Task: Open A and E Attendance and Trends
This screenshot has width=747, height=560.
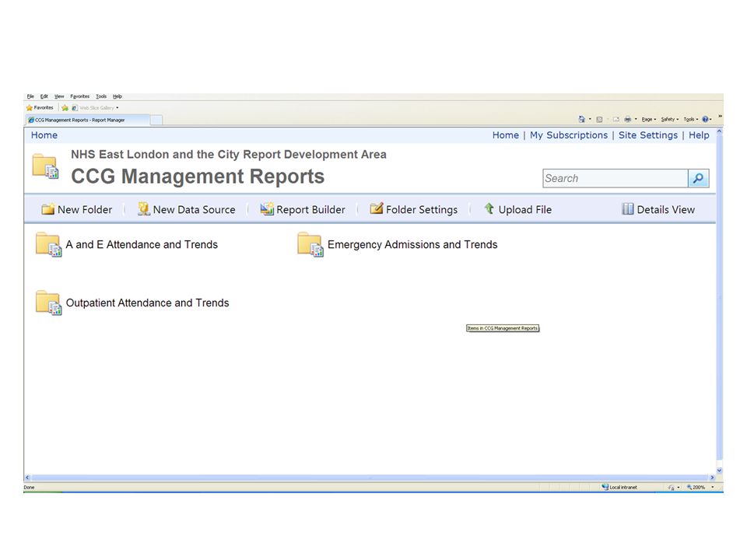Action: (x=142, y=244)
